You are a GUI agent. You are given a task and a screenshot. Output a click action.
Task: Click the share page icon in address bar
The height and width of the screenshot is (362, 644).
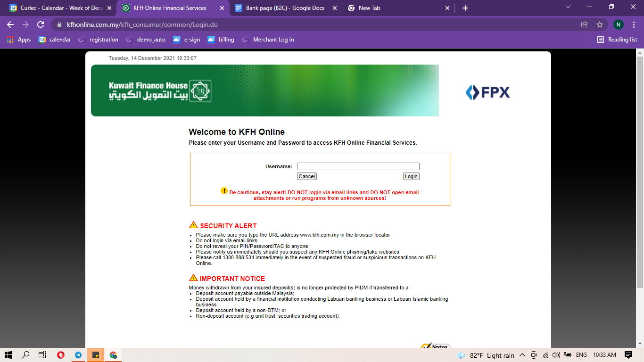coord(585,25)
